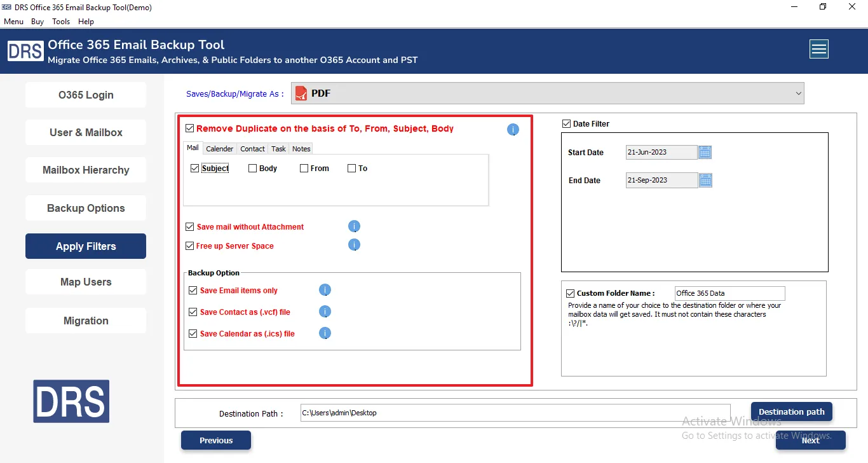The width and height of the screenshot is (868, 463).
Task: Toggle Save Email items only checkbox
Action: (x=193, y=290)
